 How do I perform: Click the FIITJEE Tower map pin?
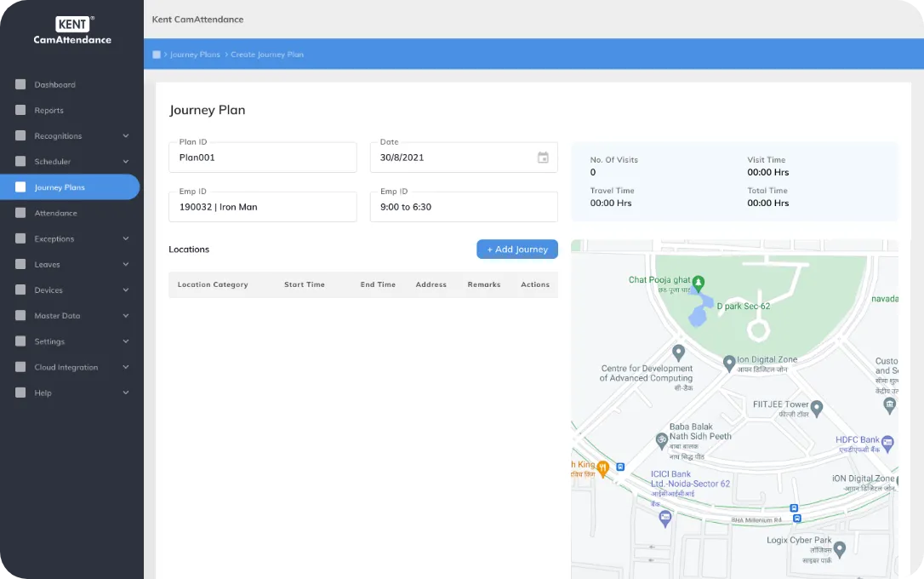pos(817,408)
